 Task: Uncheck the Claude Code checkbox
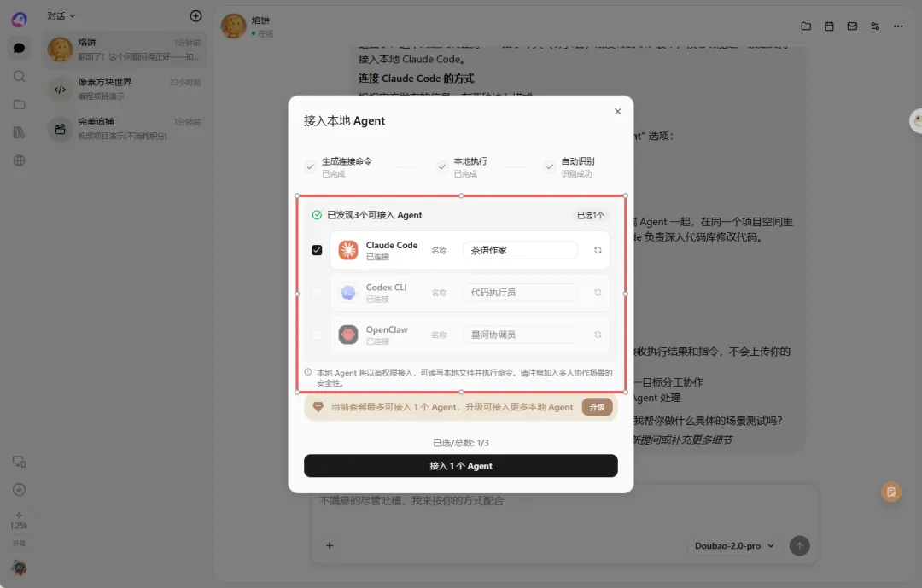[x=317, y=250]
